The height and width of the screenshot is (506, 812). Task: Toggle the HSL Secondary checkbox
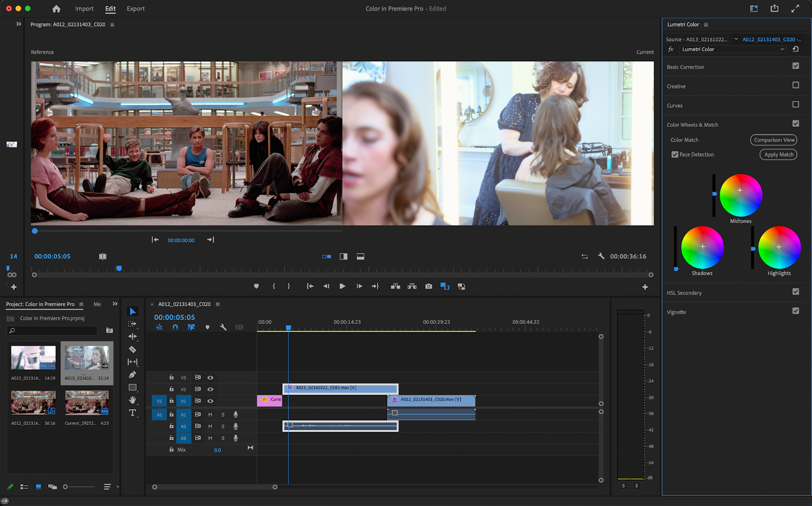click(796, 292)
